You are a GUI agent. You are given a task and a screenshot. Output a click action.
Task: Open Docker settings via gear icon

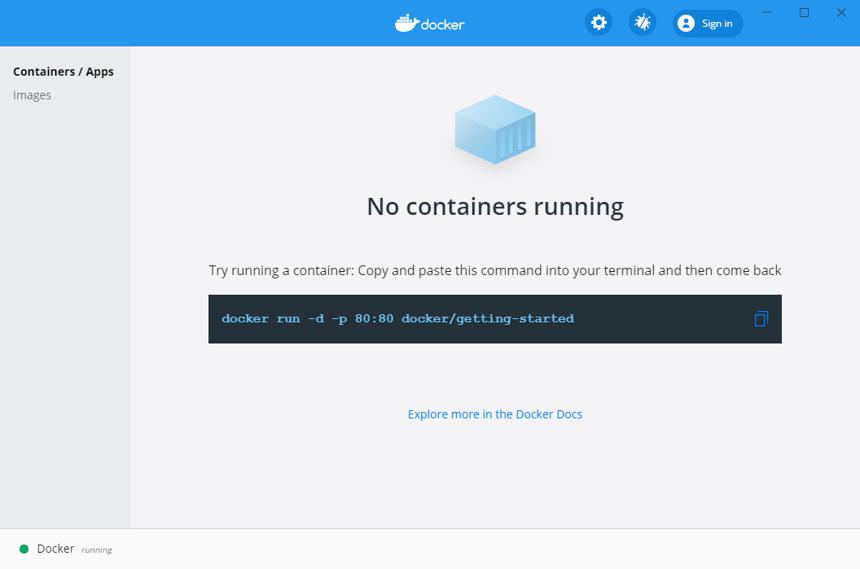[598, 23]
